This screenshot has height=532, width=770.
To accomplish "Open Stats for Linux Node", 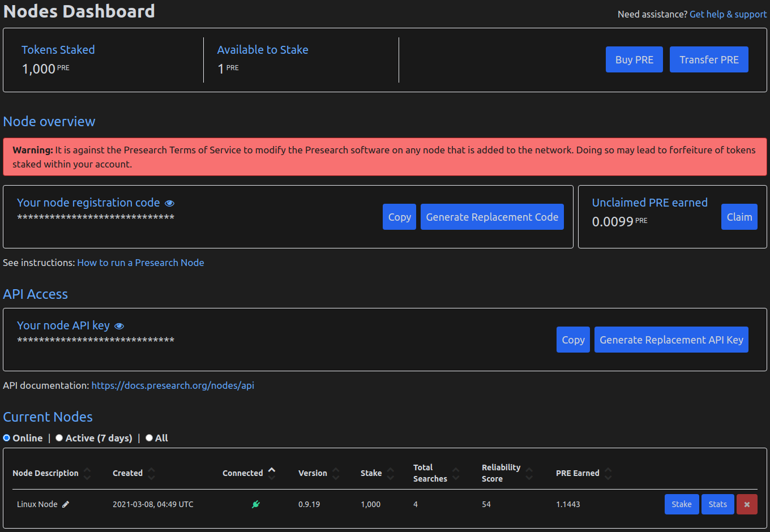I will [718, 504].
